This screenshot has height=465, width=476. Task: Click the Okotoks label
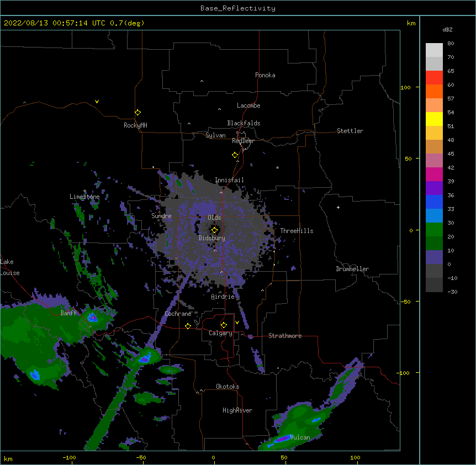click(x=228, y=387)
